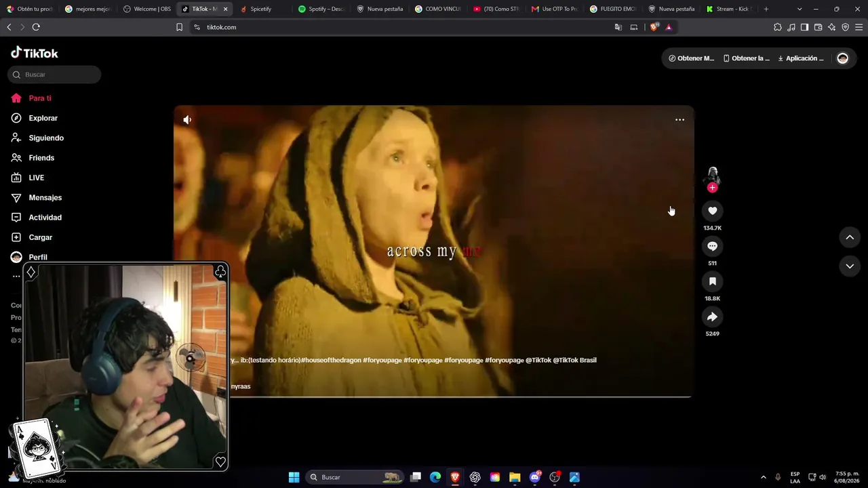
Task: Open OBS Studio from the taskbar
Action: [555, 477]
